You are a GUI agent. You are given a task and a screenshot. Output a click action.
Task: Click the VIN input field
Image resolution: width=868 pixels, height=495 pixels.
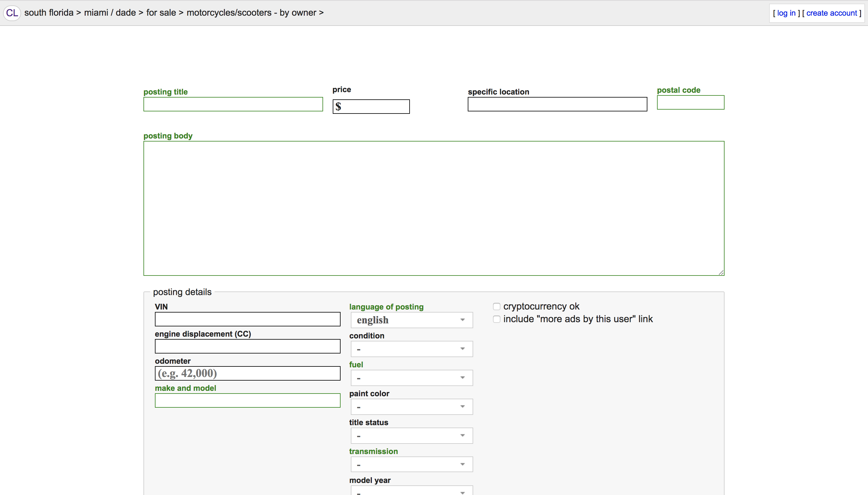point(247,319)
